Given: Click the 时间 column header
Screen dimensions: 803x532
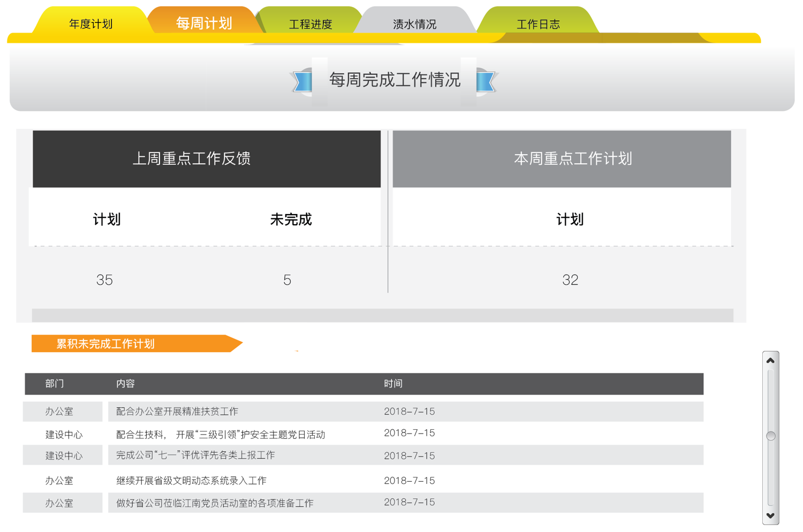Looking at the screenshot, I should [x=393, y=384].
